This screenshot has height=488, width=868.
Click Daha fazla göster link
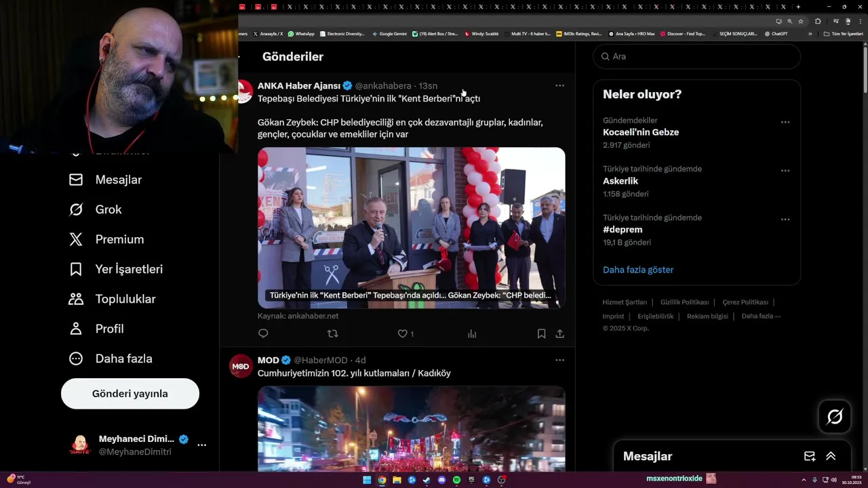pos(638,270)
